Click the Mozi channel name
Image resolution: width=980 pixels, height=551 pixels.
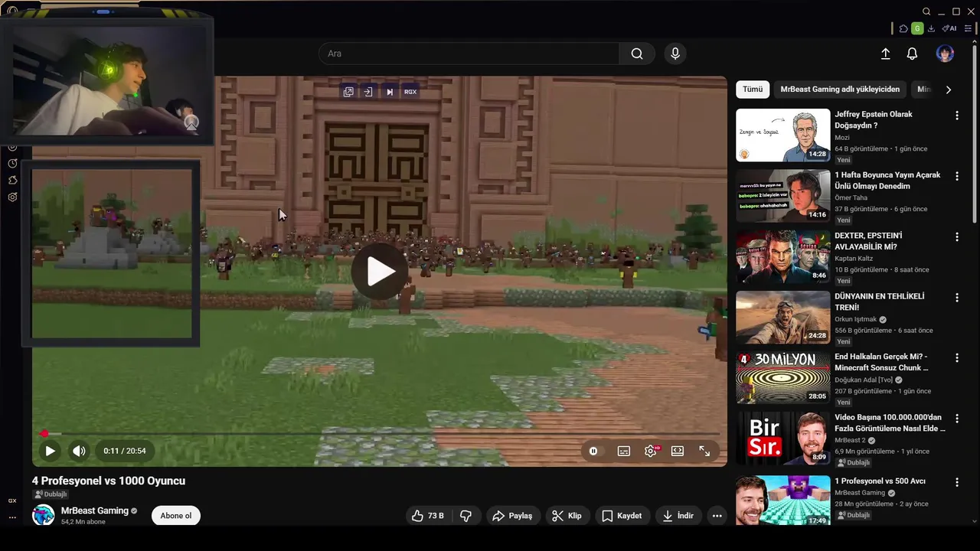point(842,138)
